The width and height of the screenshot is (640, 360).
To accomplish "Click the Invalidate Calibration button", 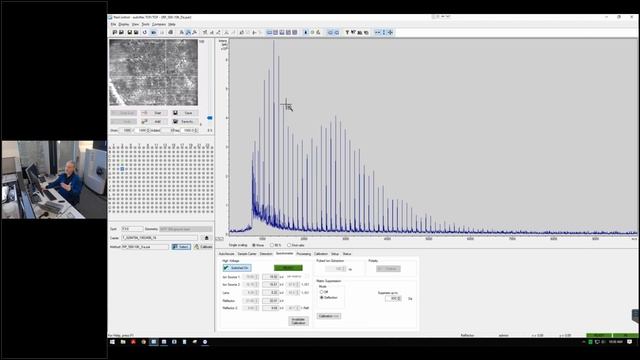I will pos(298,321).
